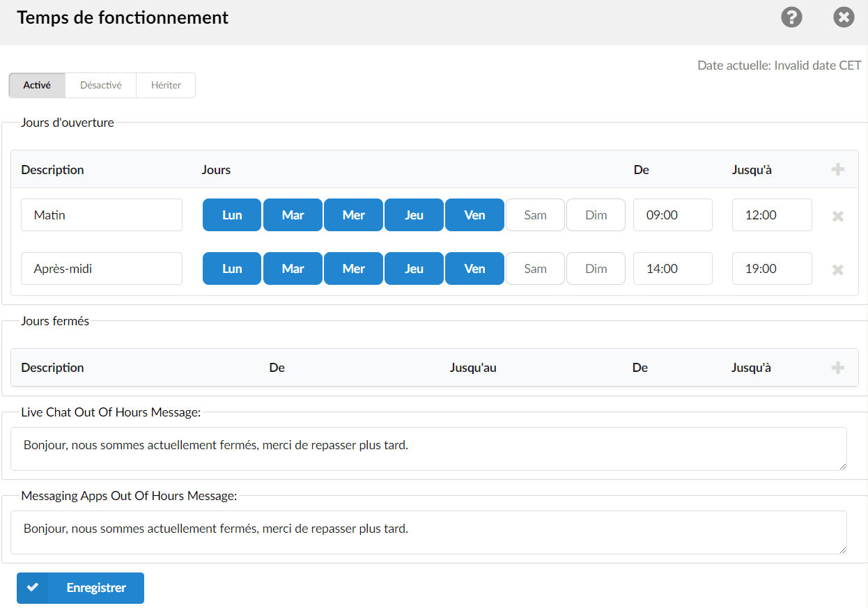Change the 12:00 end time
The image size is (868, 608).
[772, 215]
